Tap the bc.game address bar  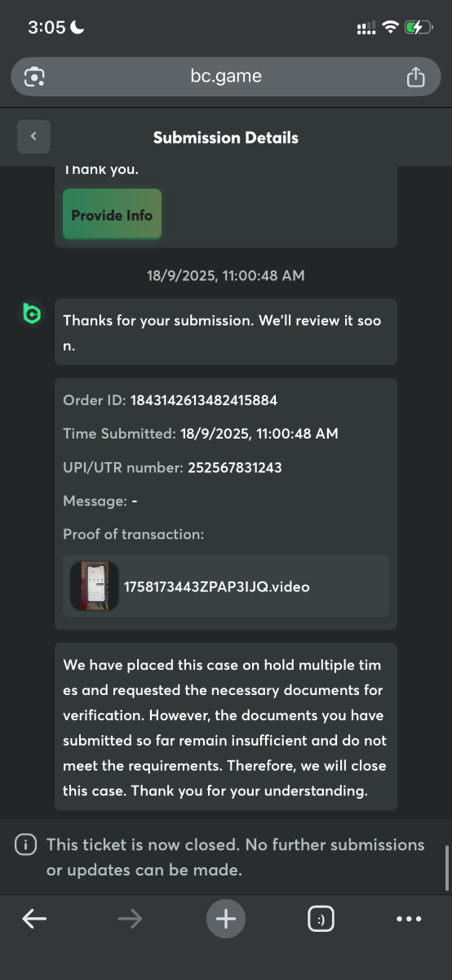[x=226, y=77]
